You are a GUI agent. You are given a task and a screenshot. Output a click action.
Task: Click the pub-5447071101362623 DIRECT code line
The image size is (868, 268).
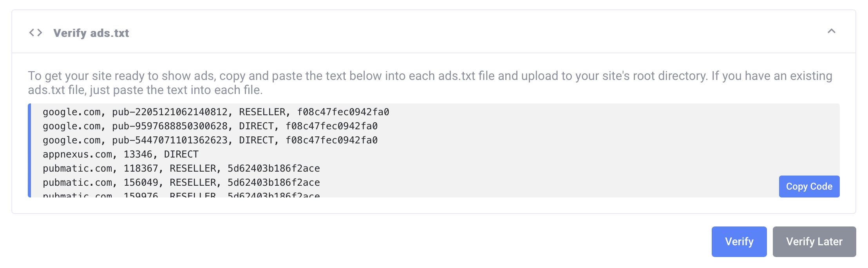210,140
